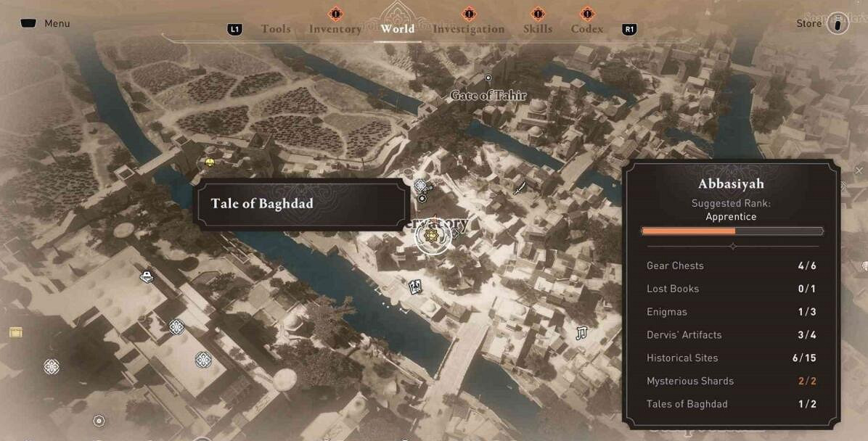Click the playing cards map icon
Screen dimensions: 868x441
[414, 287]
